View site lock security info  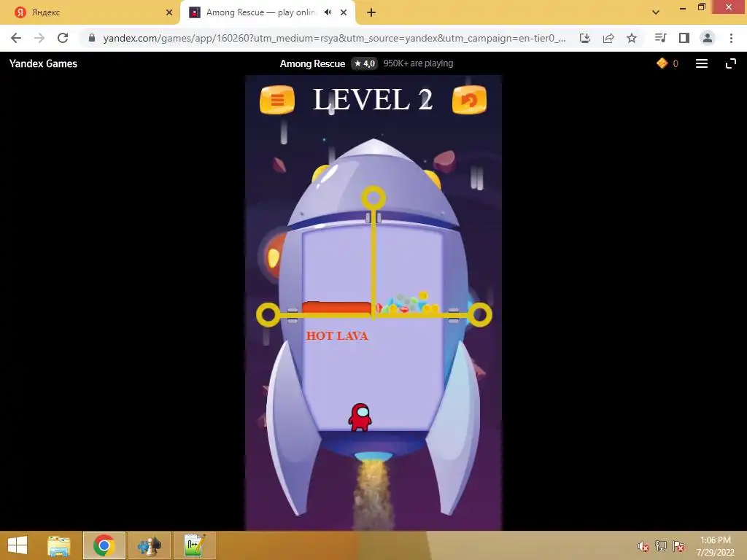(92, 38)
